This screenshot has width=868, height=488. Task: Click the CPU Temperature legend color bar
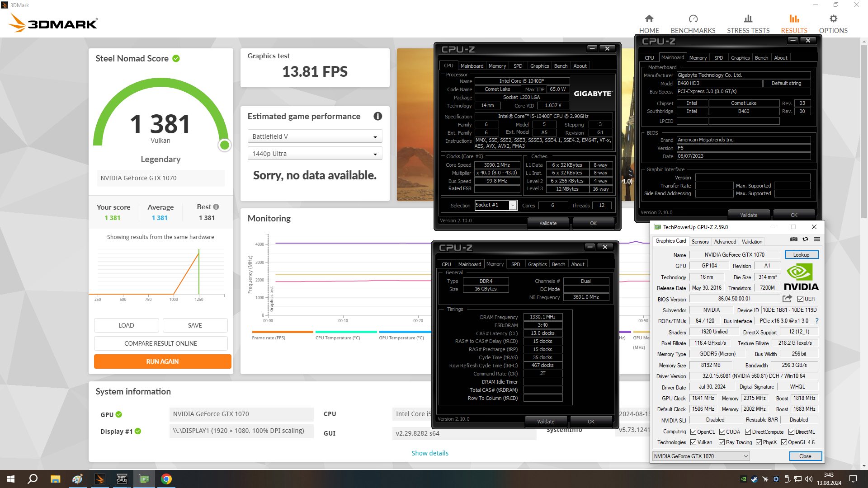tap(346, 332)
